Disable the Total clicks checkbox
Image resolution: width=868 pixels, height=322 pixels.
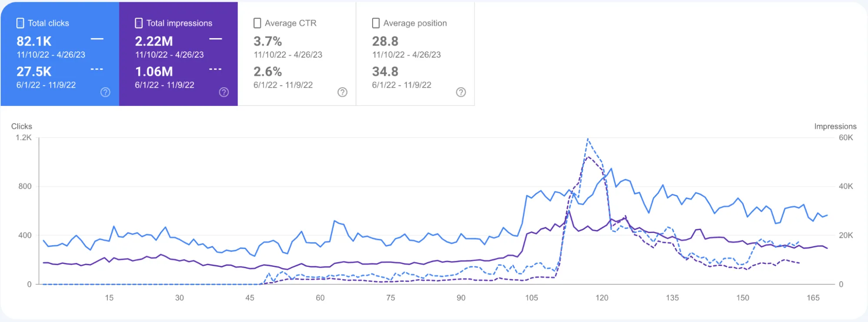(20, 23)
